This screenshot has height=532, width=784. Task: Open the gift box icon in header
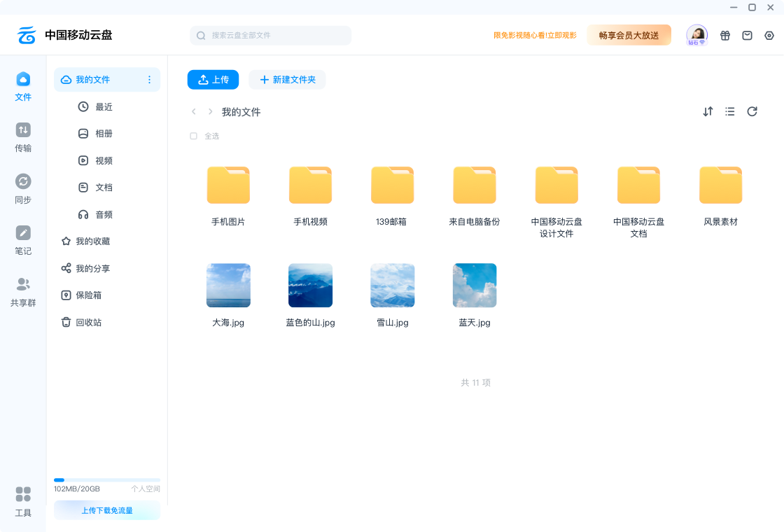tap(725, 36)
